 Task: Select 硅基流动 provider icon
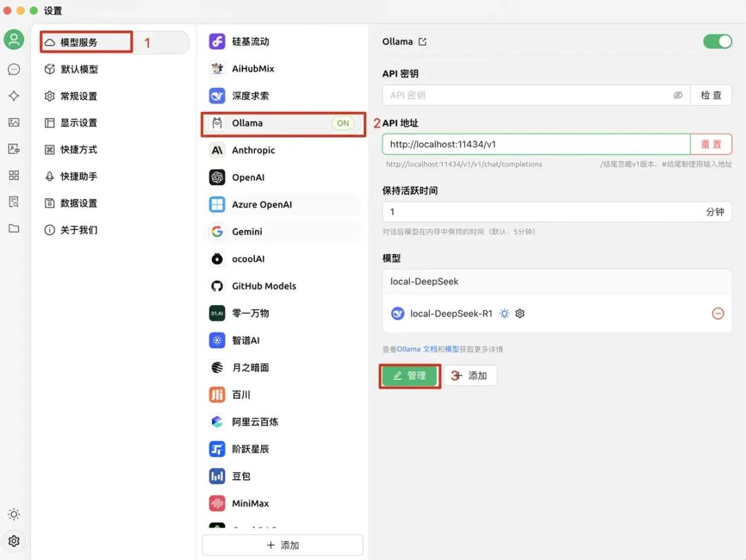tap(217, 41)
